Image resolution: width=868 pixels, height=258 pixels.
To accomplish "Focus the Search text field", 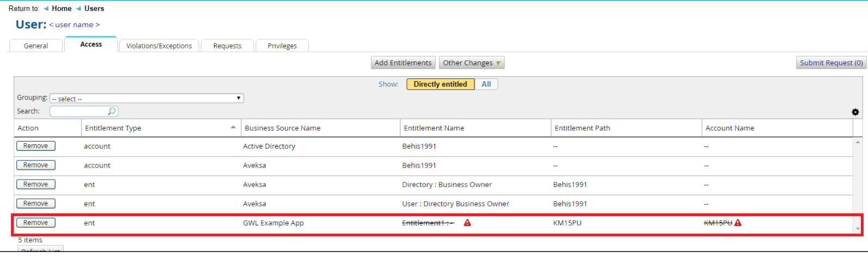I will pos(79,111).
